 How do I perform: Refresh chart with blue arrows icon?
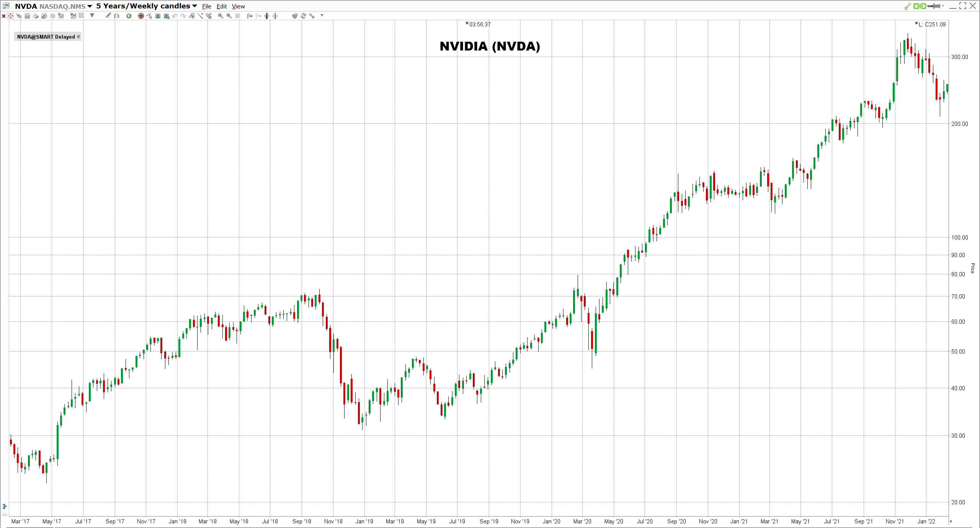click(x=303, y=16)
